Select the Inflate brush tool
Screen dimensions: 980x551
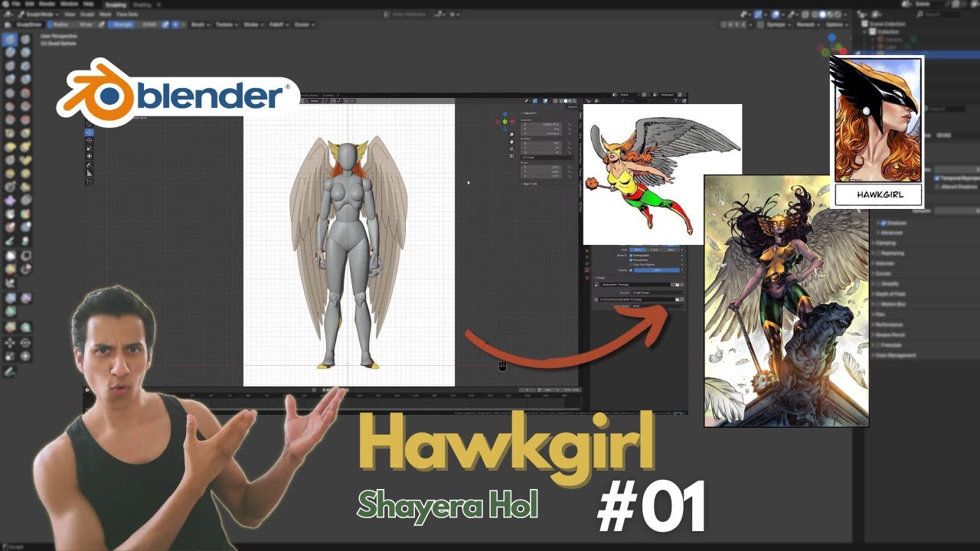tap(10, 79)
